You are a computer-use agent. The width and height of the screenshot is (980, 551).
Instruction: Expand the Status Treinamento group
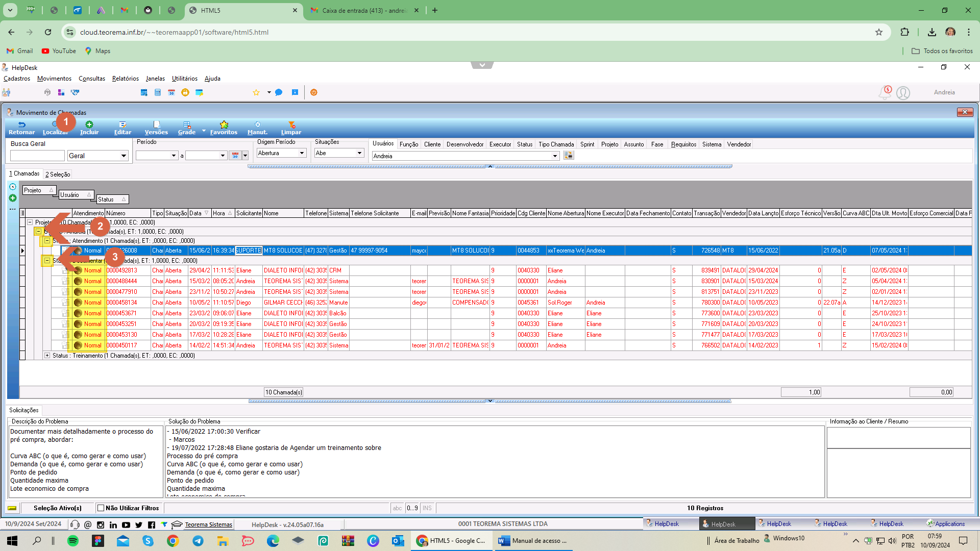coord(47,356)
